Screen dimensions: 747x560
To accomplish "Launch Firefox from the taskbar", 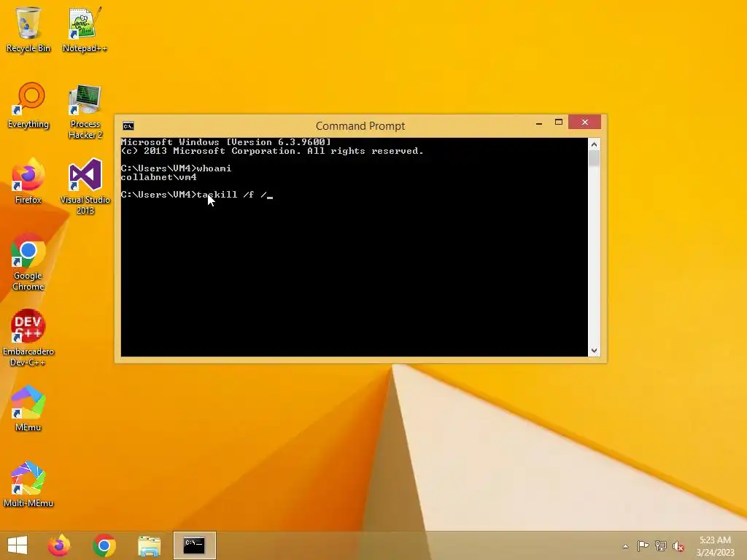I will pyautogui.click(x=59, y=545).
